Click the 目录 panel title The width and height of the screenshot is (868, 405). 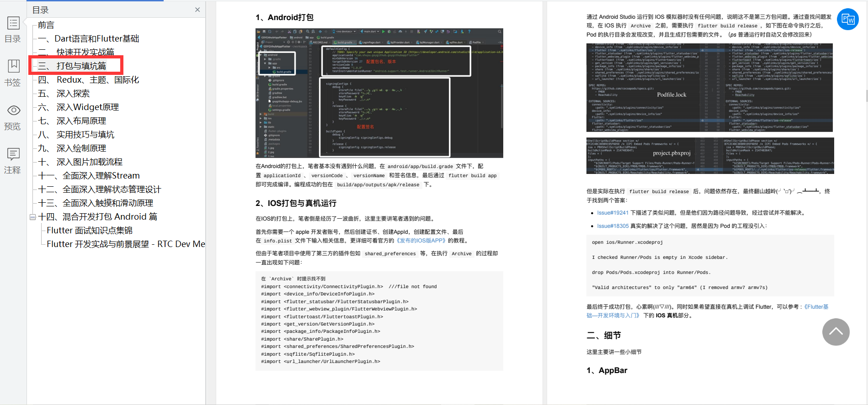coord(40,10)
